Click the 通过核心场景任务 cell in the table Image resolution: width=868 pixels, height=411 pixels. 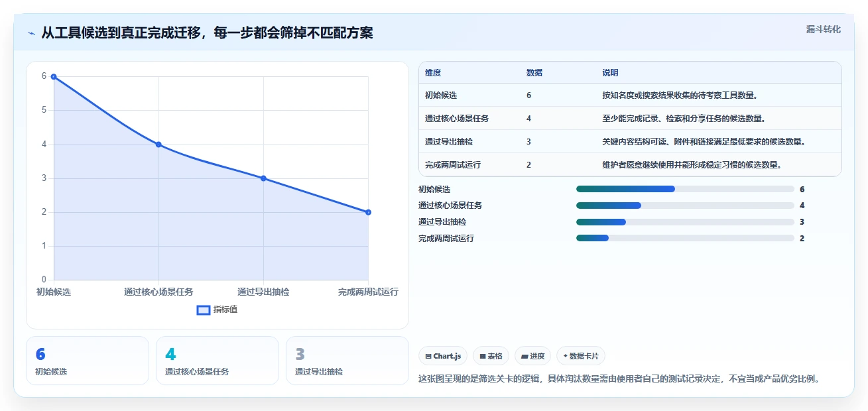coord(457,119)
